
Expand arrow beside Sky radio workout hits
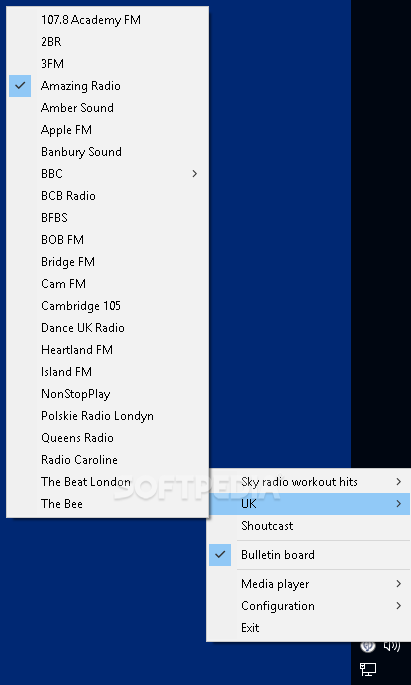click(x=398, y=482)
